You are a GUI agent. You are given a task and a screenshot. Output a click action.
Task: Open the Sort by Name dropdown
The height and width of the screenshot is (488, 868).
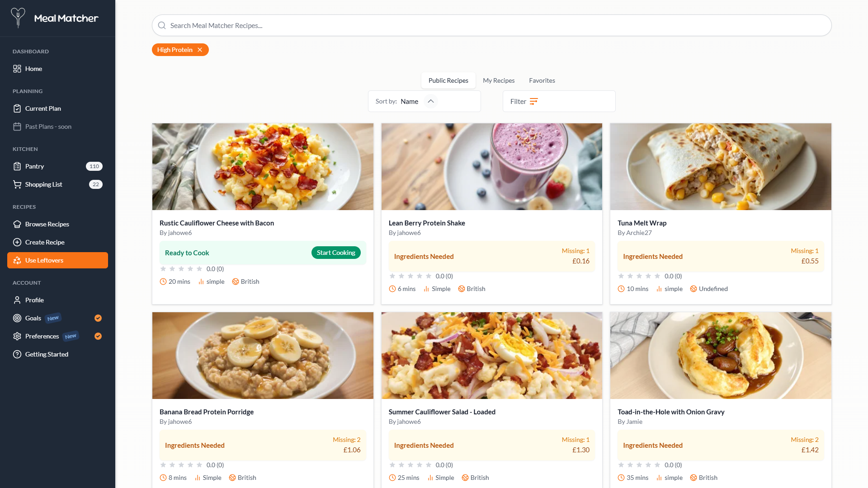[409, 102]
